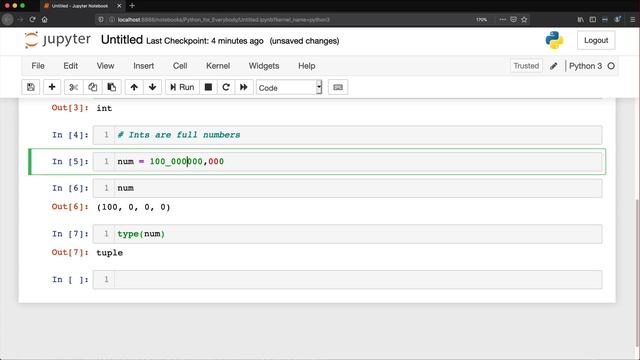Open the browser hamburger menu
Screen dimensions: 640x360
(x=632, y=19)
